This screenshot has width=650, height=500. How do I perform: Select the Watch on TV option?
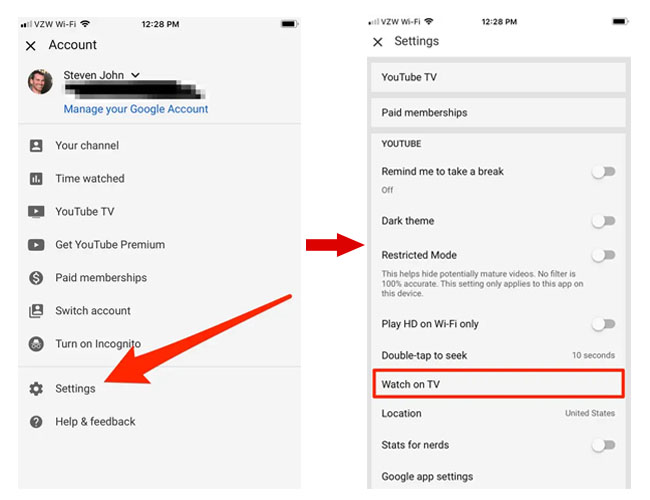click(x=498, y=384)
